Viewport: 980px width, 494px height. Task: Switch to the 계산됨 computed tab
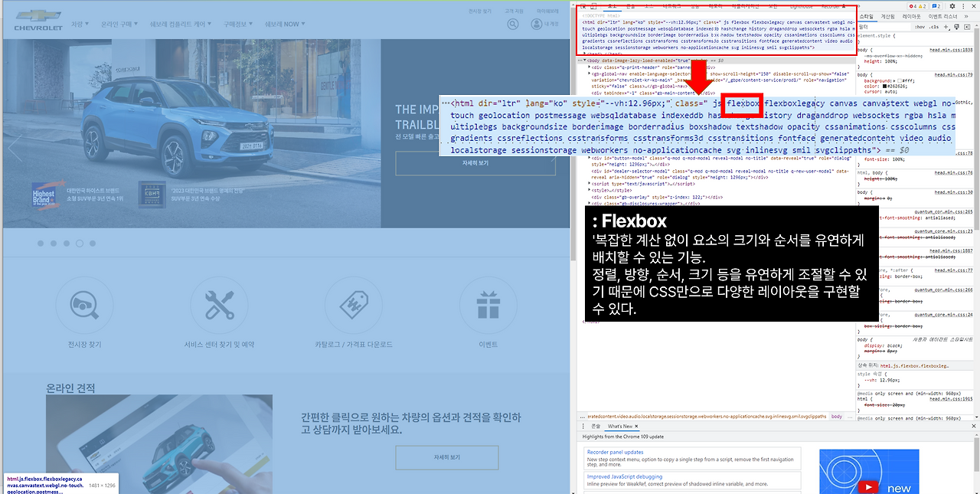887,16
